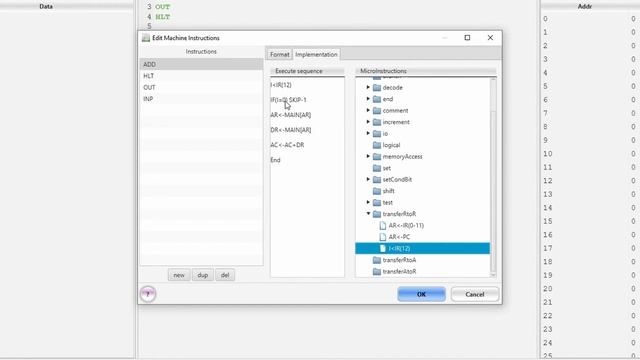Select the shift tree item label
This screenshot has height=360, width=640.
[389, 191]
